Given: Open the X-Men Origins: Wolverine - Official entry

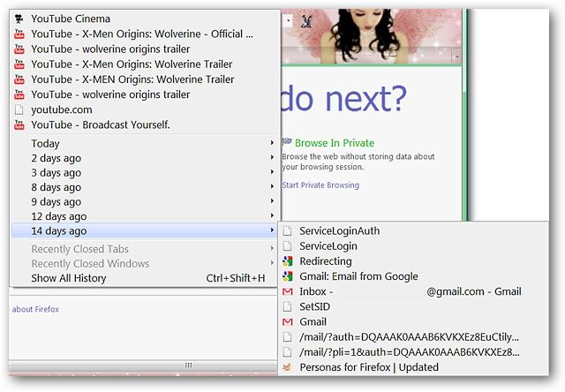Looking at the screenshot, I should point(144,34).
